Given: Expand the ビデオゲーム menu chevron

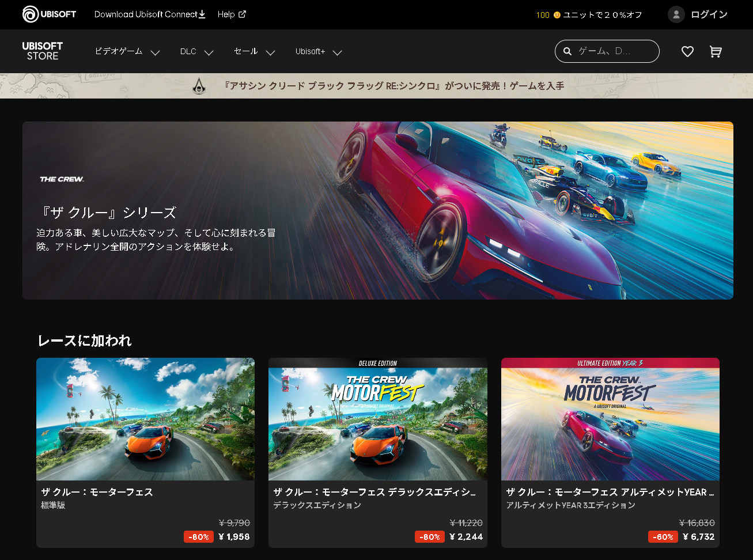Looking at the screenshot, I should 155,52.
